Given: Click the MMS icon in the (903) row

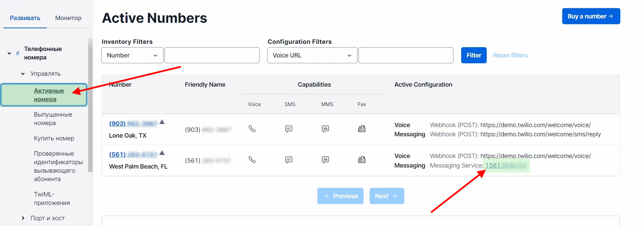Looking at the screenshot, I should 325,129.
